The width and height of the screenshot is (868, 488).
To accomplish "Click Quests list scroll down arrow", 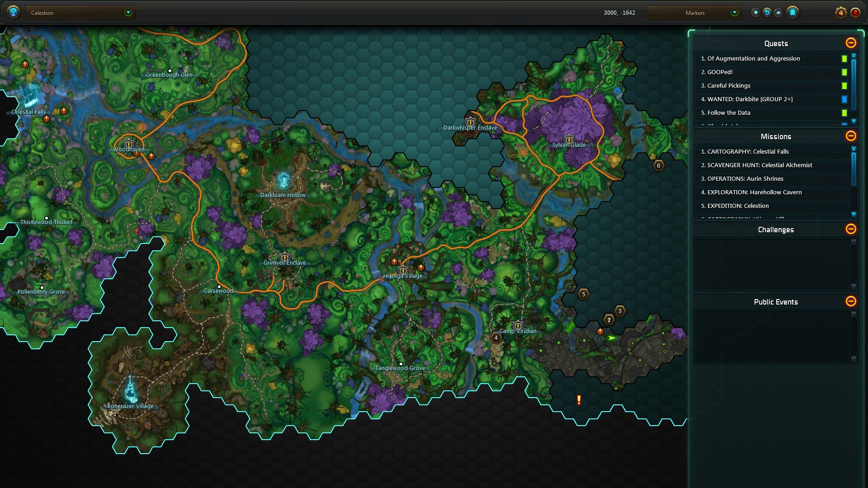I will (854, 121).
